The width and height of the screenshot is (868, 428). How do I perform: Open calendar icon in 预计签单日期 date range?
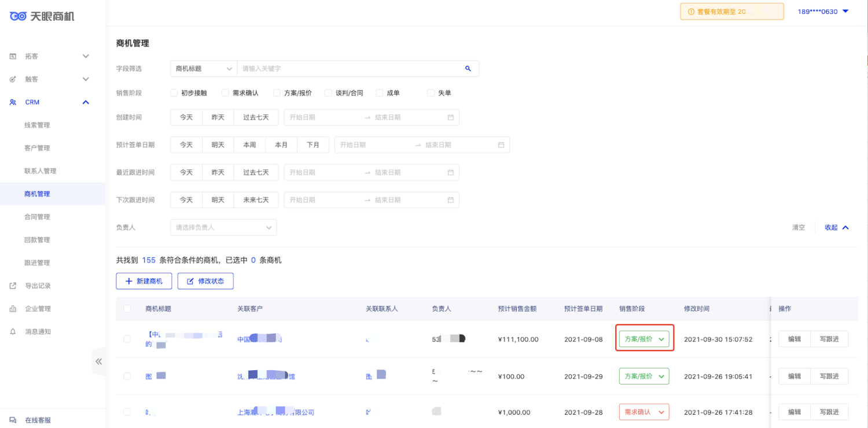501,145
